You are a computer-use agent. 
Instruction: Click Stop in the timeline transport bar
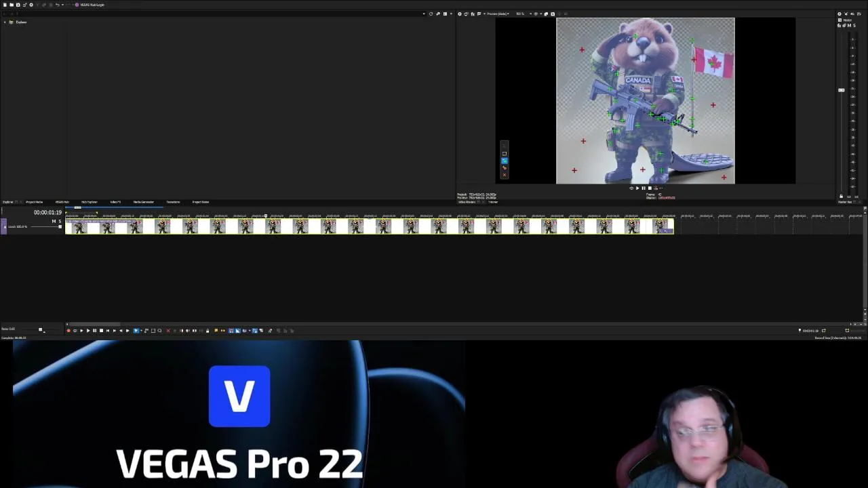[x=101, y=331]
